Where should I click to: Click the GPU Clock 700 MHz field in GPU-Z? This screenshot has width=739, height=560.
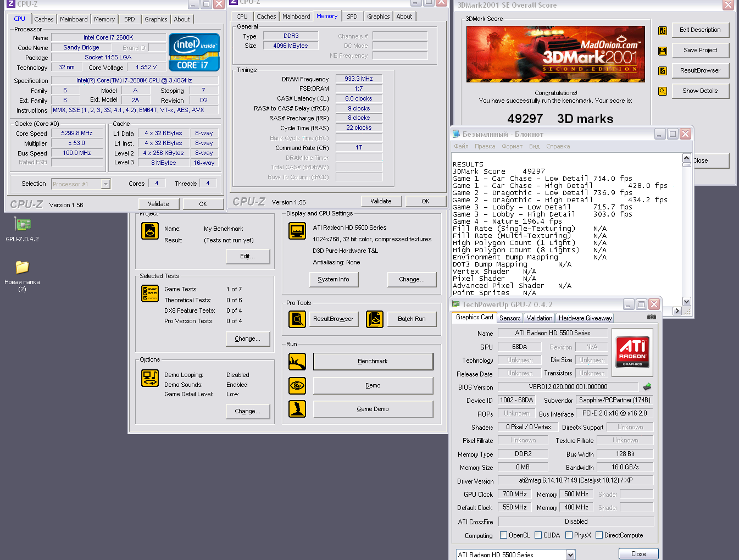coord(515,494)
